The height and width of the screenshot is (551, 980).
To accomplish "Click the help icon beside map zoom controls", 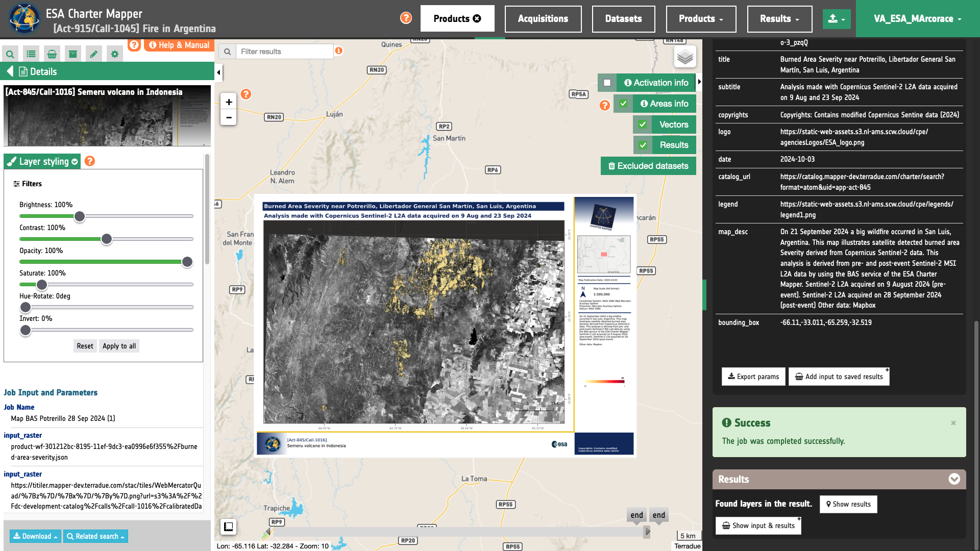I will pos(246,94).
